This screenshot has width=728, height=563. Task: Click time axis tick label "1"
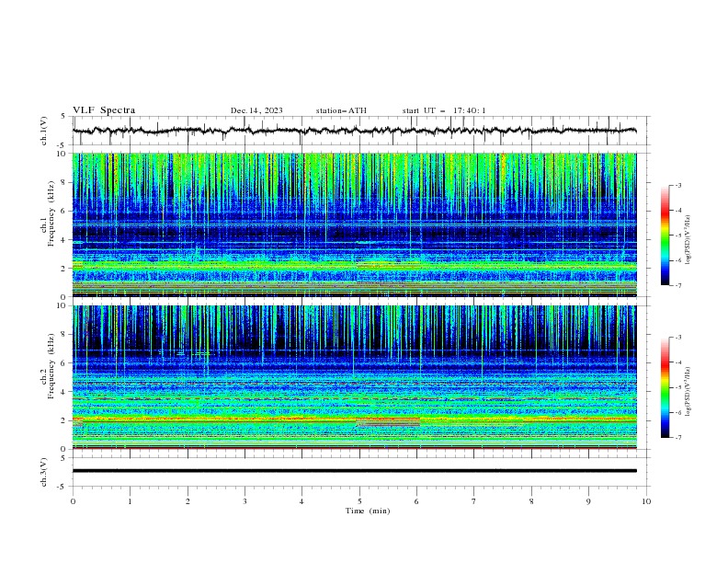click(130, 501)
